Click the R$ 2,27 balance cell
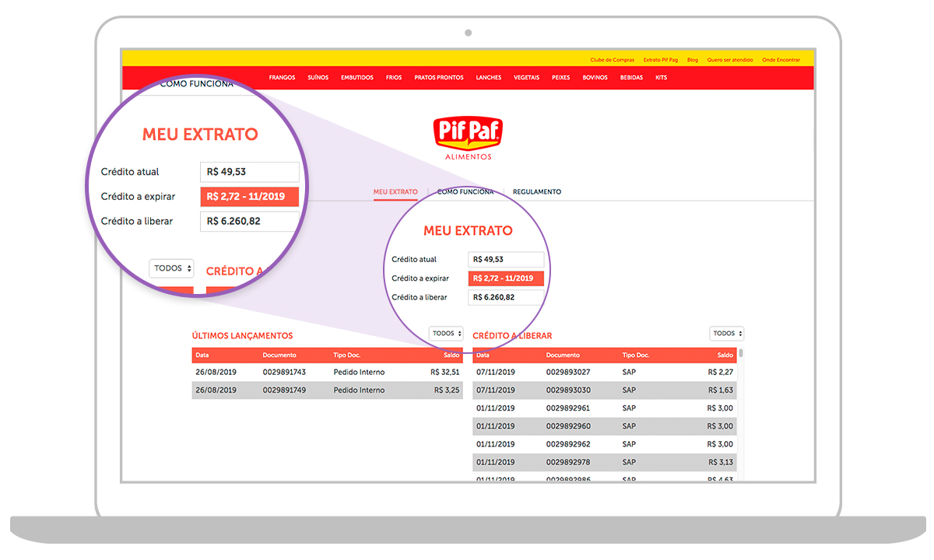 click(721, 373)
